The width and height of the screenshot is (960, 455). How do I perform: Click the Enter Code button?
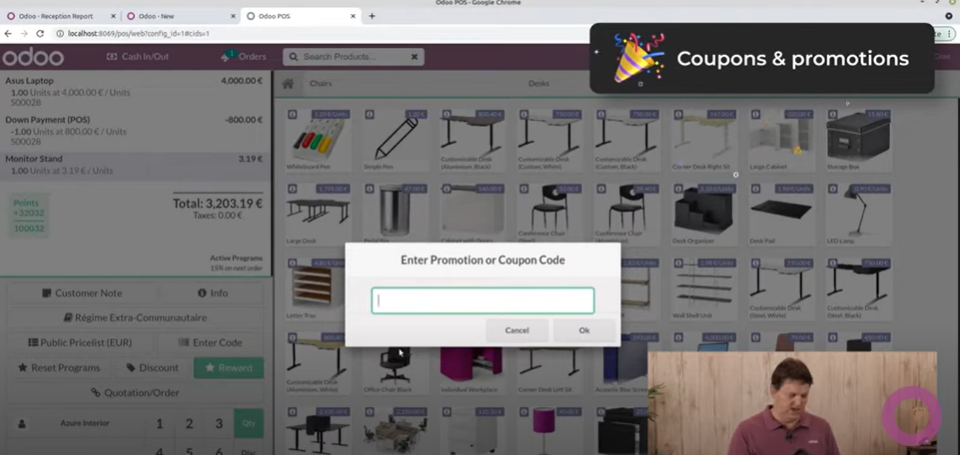point(211,343)
